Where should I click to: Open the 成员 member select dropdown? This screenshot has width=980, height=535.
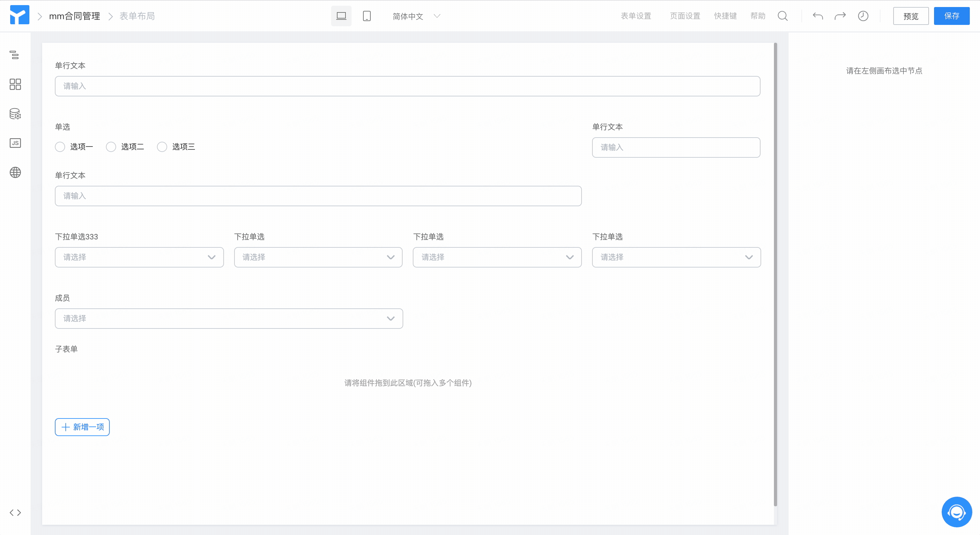tap(229, 319)
